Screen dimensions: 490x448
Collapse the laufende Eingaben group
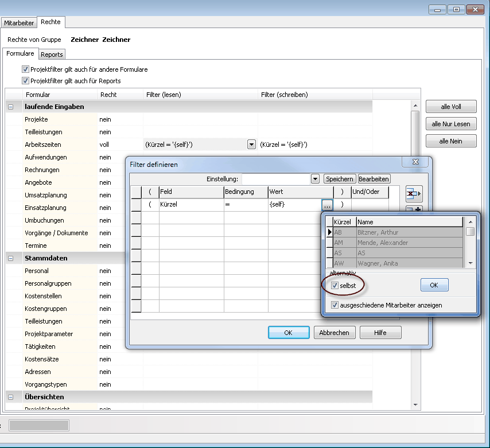click(x=11, y=107)
